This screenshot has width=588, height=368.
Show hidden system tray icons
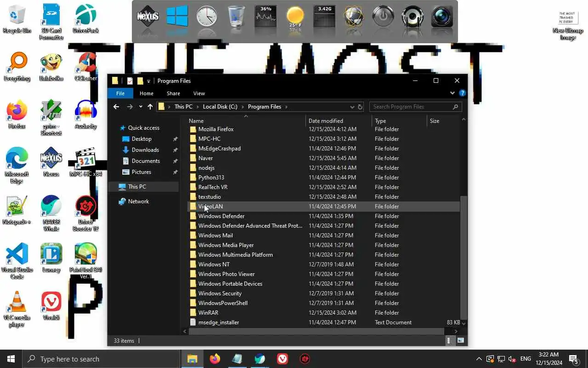tap(479, 359)
